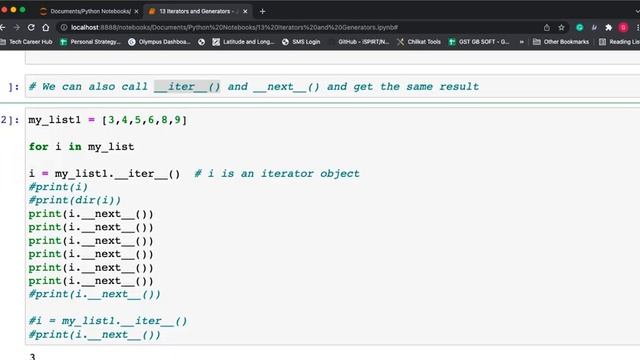This screenshot has width=640, height=360.
Task: Click the highlighted __iter__() word in comment
Action: [x=187, y=87]
